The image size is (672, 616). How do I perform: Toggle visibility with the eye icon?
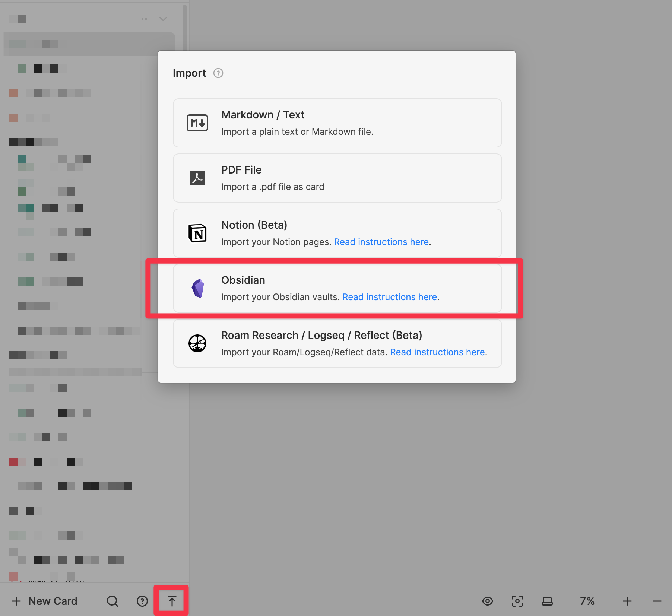point(488,601)
